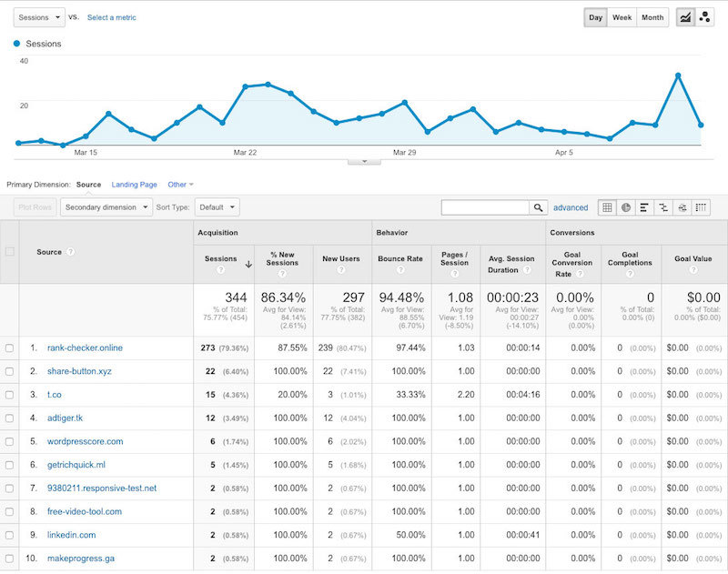728x574 pixels.
Task: Select the Data table view icon
Action: 607,207
